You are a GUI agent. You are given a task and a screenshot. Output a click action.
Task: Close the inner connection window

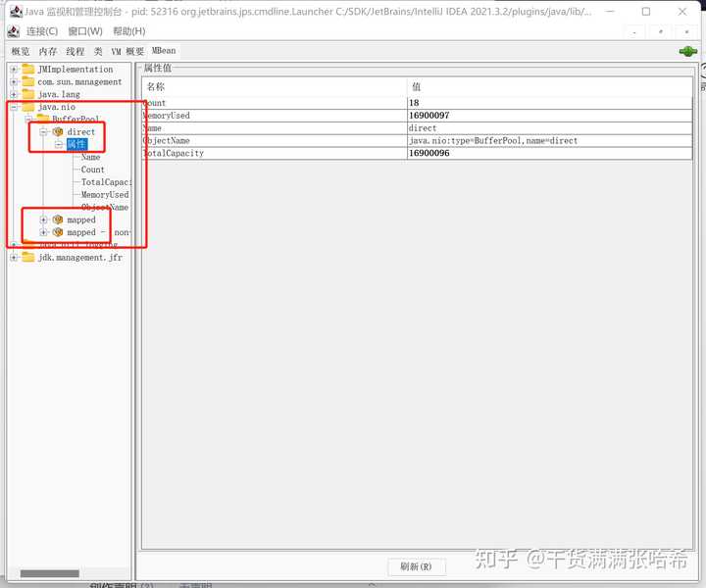click(686, 32)
